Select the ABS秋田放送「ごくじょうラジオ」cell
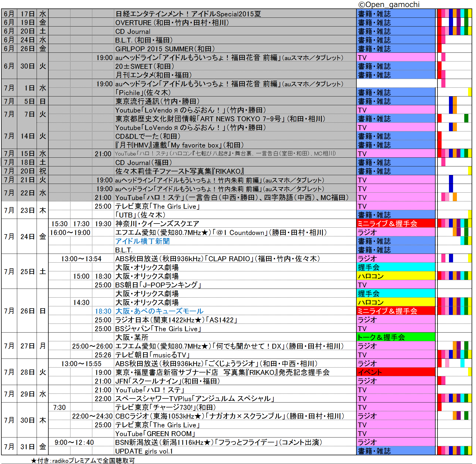 (x=235, y=363)
